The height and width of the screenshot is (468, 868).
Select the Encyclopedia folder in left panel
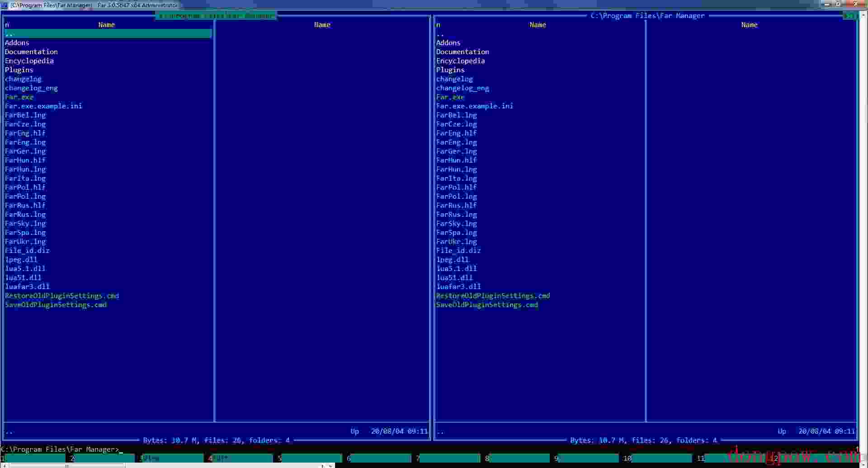coord(29,61)
